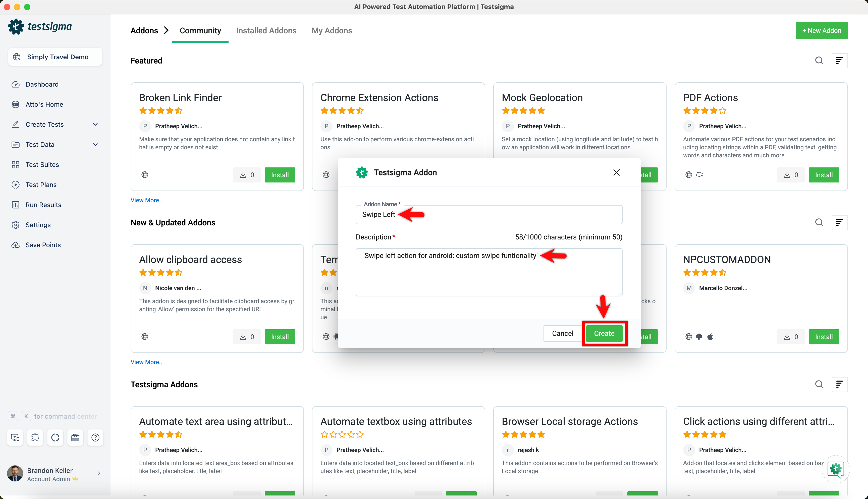868x499 pixels.
Task: Click the search icon in the Featured section
Action: pos(819,61)
